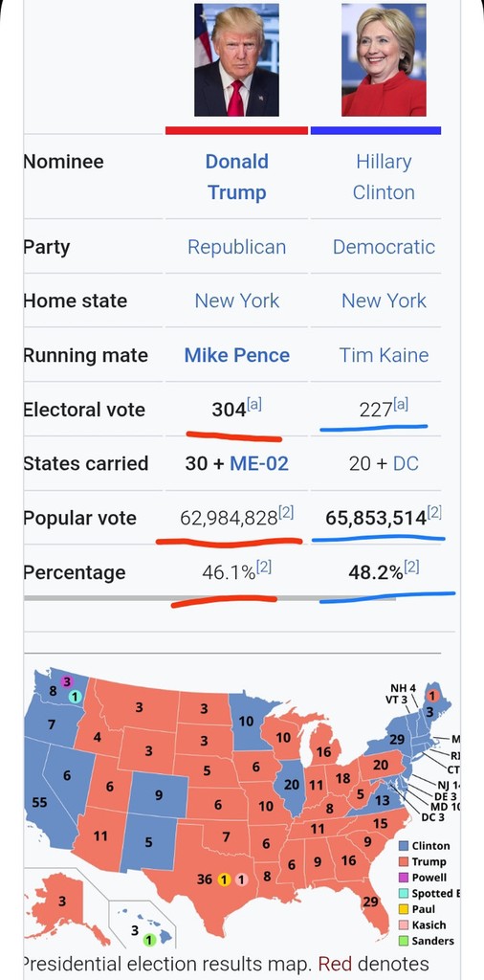Open the Hillary Clinton nominee link
Viewport: 484px width, 980px height.
384,177
